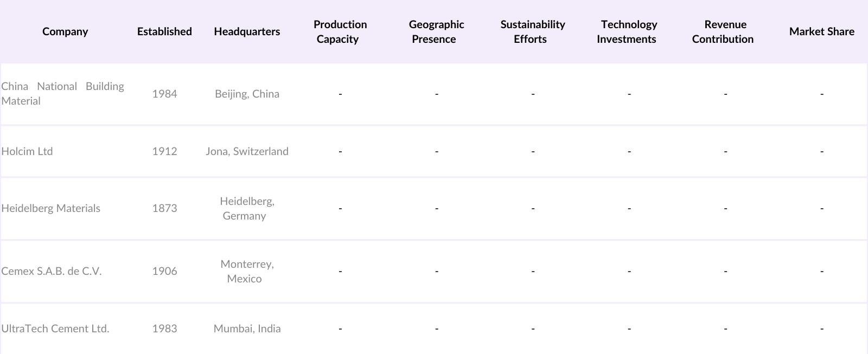Click the Holcim Ltd company name
The height and width of the screenshot is (354, 868).
click(27, 151)
